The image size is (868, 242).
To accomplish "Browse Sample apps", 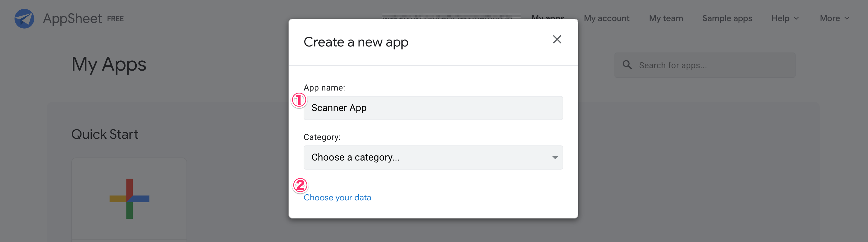I will tap(727, 18).
